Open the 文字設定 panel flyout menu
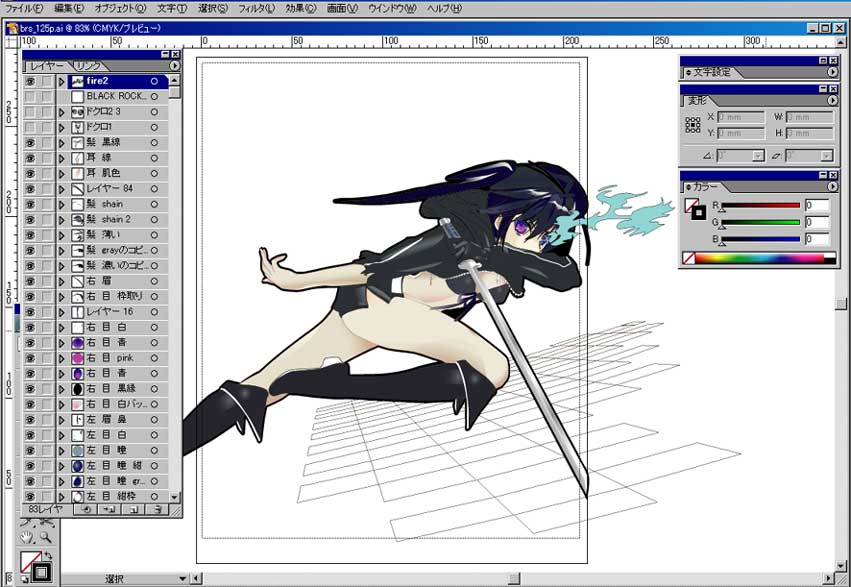851x587 pixels. (832, 72)
